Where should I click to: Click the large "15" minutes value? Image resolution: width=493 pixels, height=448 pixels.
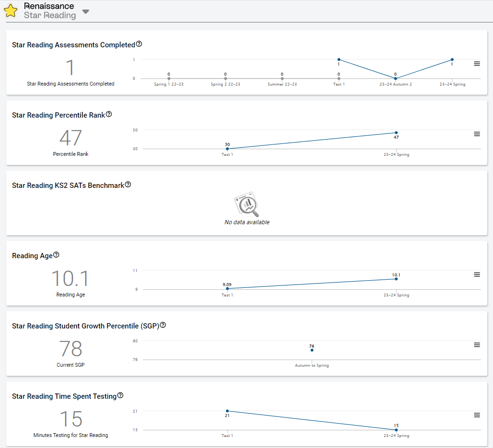71,419
